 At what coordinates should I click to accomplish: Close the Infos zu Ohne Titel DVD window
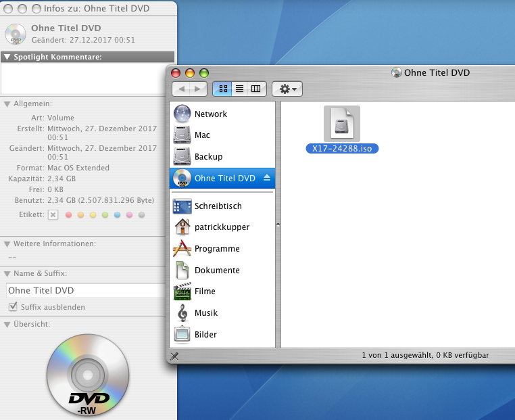tap(8, 9)
